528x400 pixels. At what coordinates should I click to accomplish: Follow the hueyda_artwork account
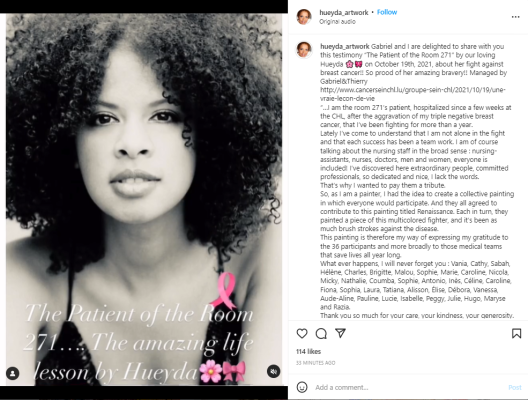tap(387, 12)
